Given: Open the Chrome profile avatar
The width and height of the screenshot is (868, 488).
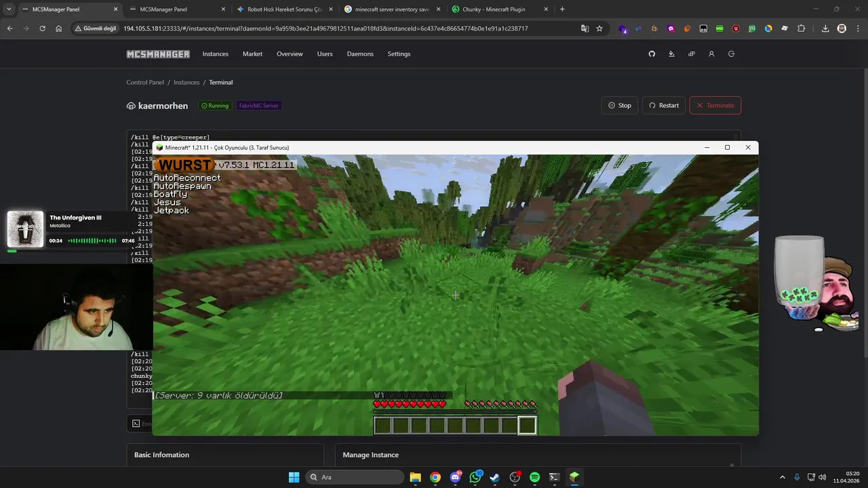Looking at the screenshot, I should [842, 28].
